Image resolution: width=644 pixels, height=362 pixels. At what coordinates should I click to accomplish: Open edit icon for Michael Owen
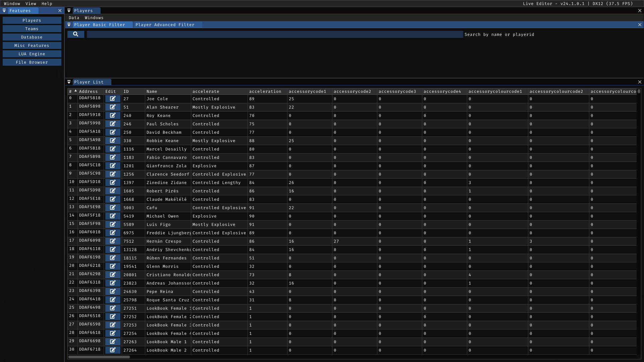tap(113, 216)
